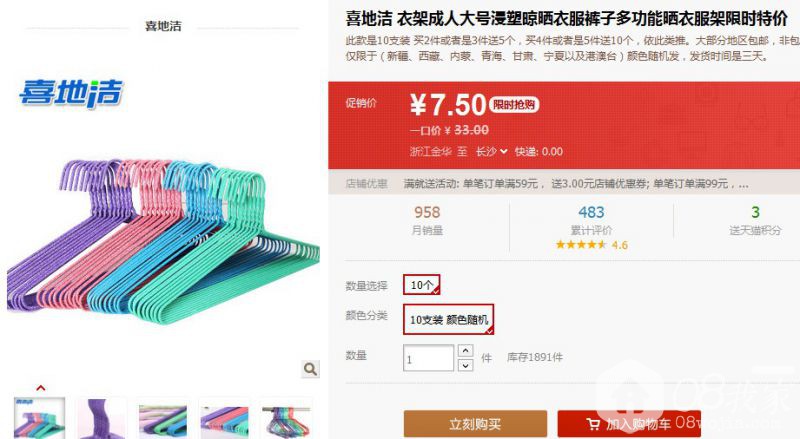Click the 喜地洁 brand logo

tap(71, 93)
